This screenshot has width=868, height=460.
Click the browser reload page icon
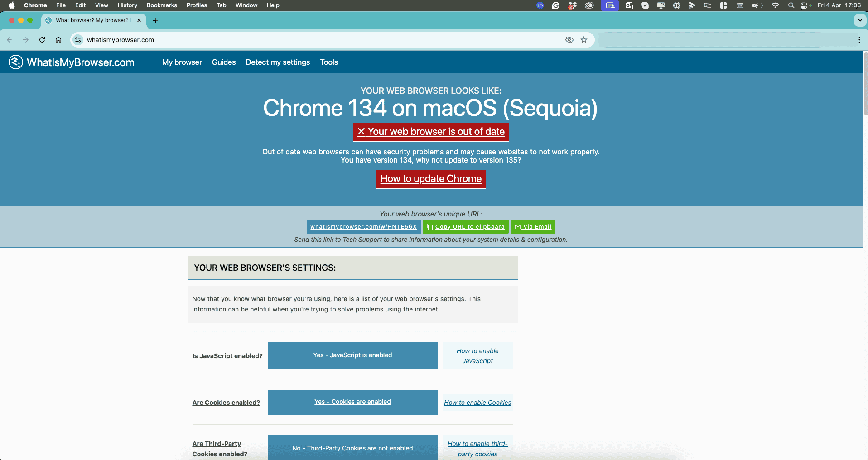pyautogui.click(x=42, y=40)
